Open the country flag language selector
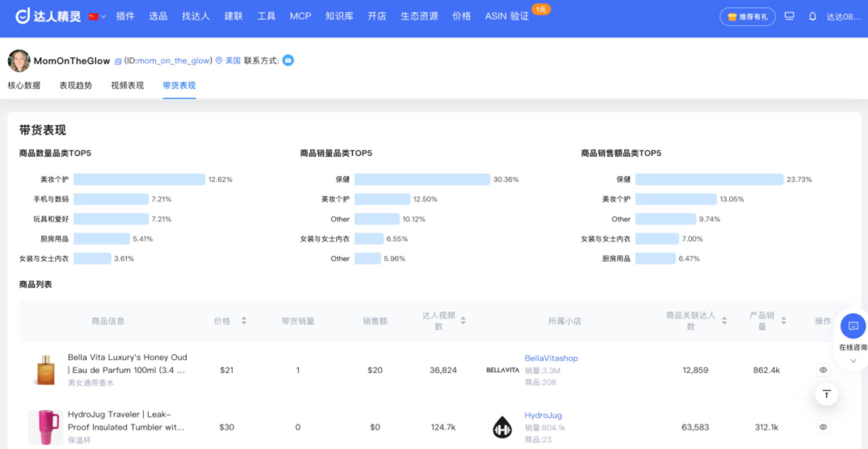Screen dimensions: 868x449 pyautogui.click(x=97, y=17)
